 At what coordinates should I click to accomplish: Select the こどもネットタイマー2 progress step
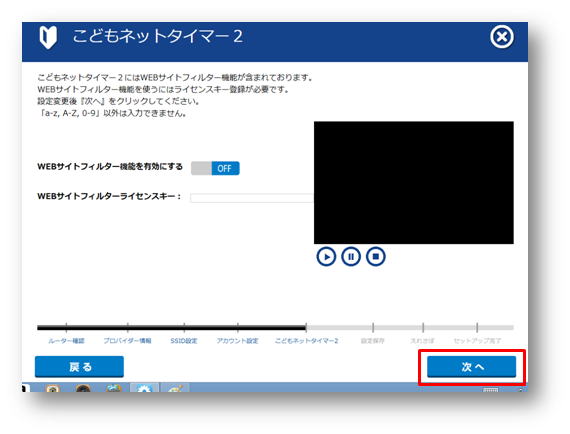306,341
